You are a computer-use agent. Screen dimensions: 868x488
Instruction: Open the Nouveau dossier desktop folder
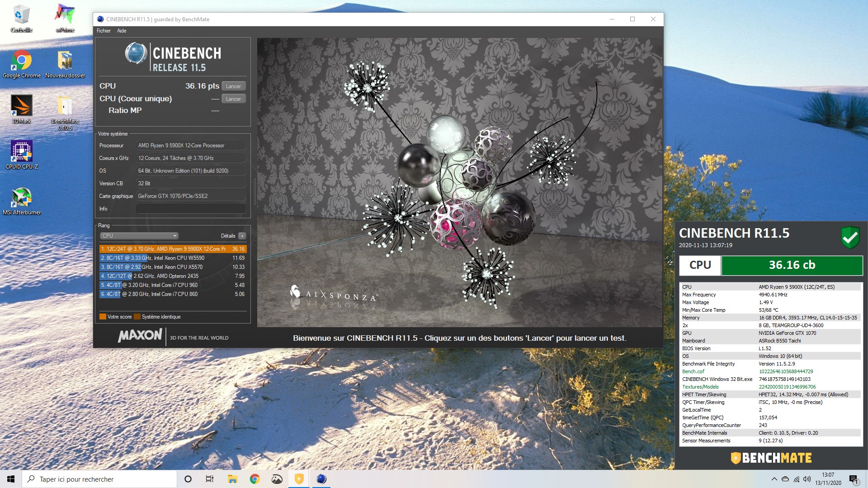pyautogui.click(x=65, y=64)
